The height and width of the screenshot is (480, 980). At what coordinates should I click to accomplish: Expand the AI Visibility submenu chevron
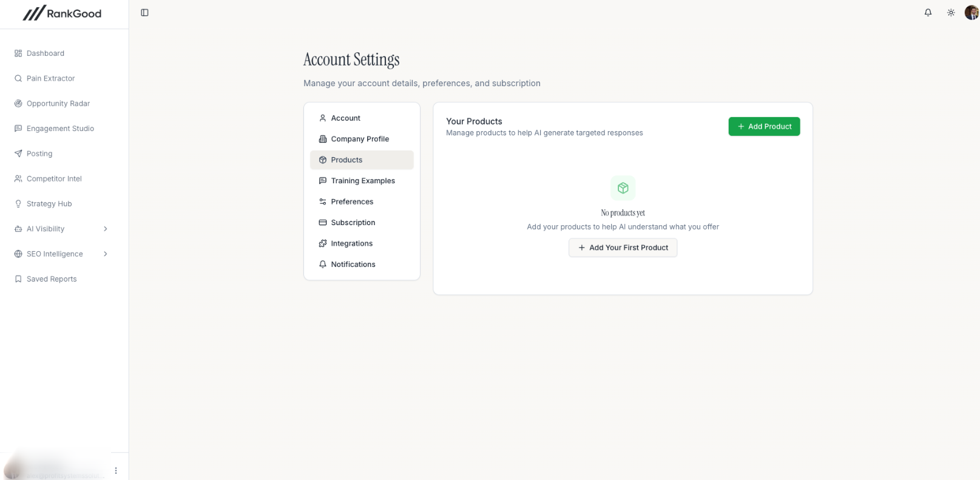click(x=106, y=229)
